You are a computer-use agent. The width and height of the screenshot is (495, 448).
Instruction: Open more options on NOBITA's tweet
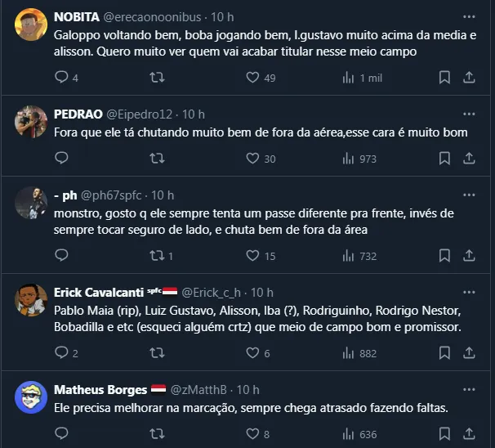(x=469, y=16)
